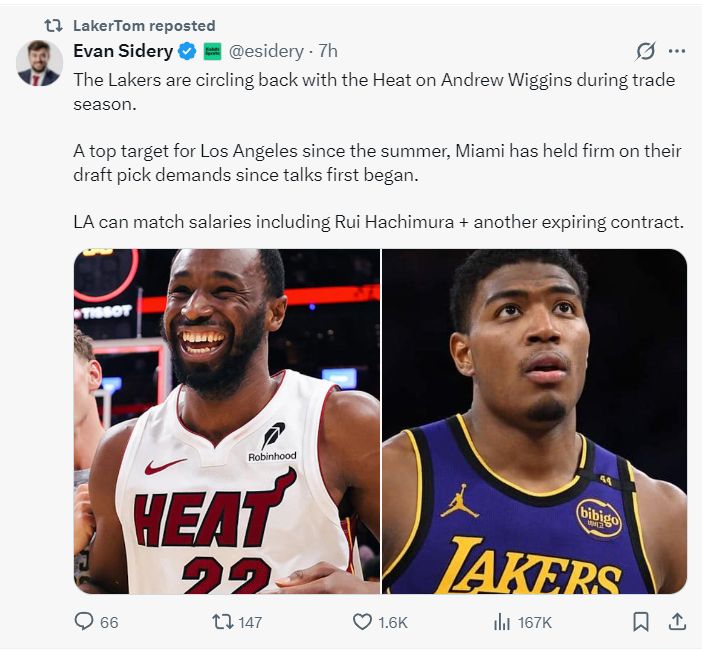Open the repost menu showing 147
The height and width of the screenshot is (650, 702).
click(x=224, y=622)
